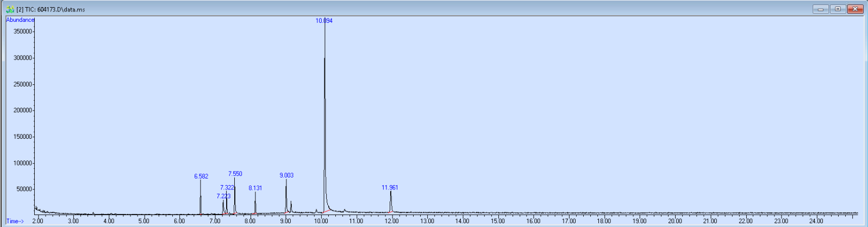Close the TIC data.ms window
The image size is (868, 227).
(855, 9)
